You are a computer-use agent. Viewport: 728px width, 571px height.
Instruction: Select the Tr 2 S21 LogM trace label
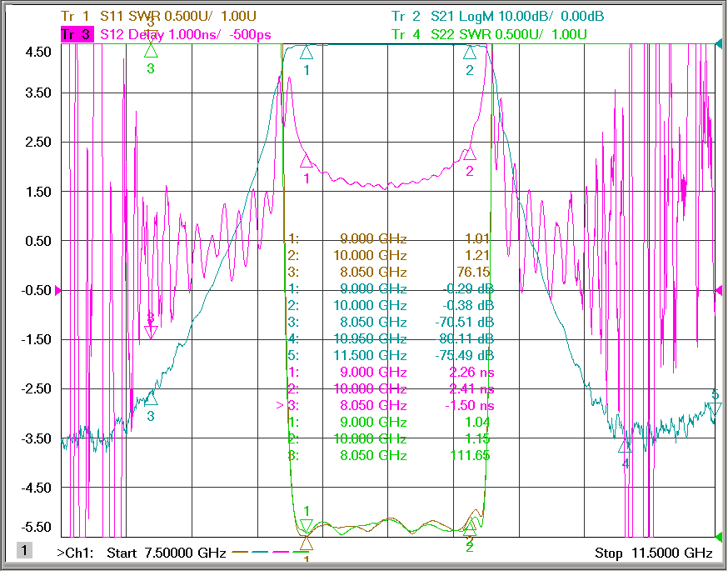[x=497, y=17]
